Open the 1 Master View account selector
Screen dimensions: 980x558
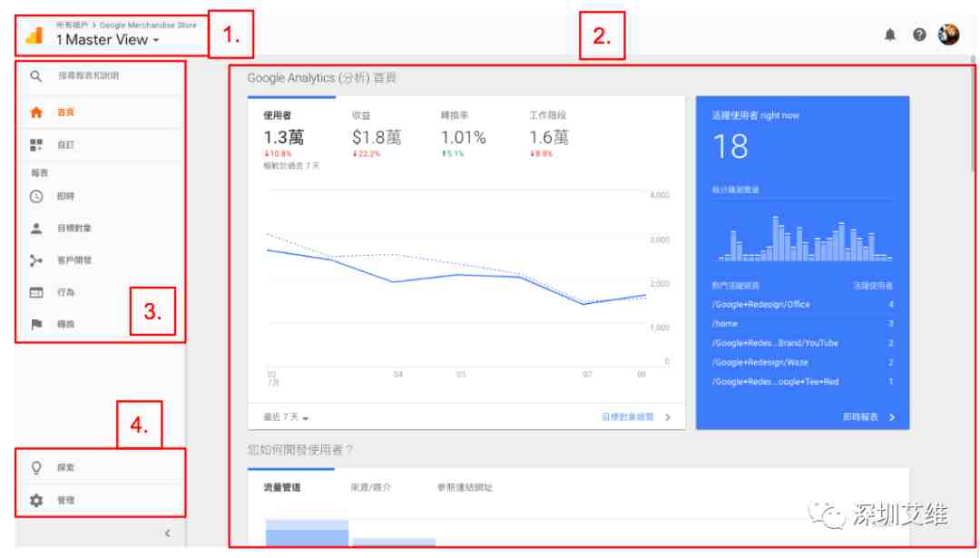(107, 40)
